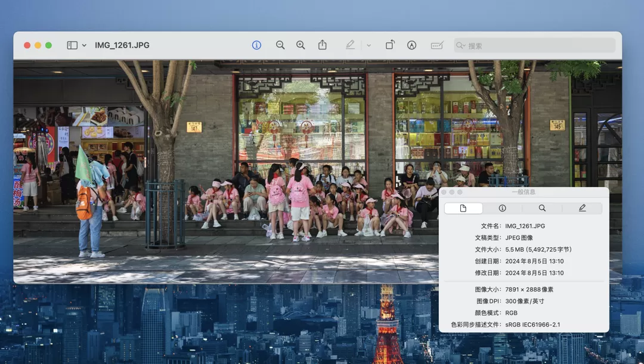Open the magnifier dropdown inside the toolbar search field

460,45
